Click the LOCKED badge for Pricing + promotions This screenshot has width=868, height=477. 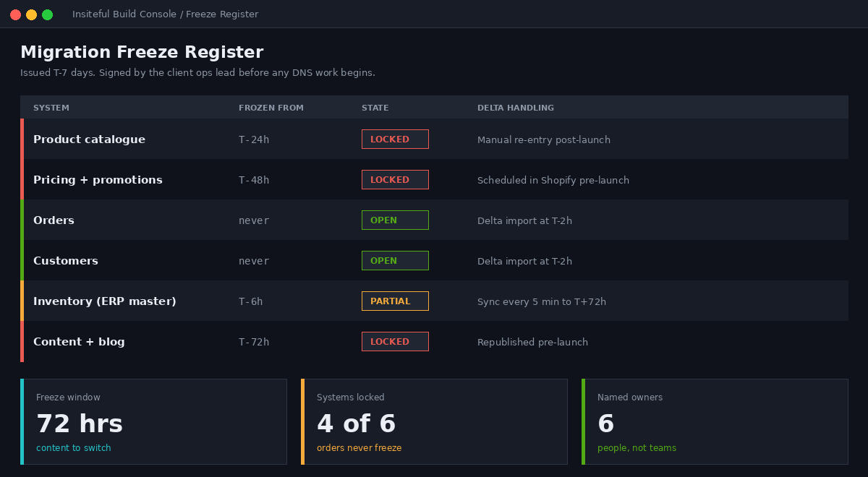(395, 180)
